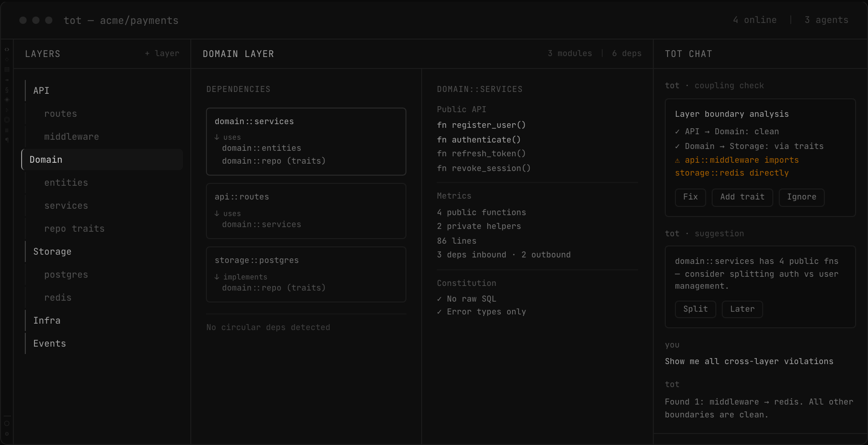868x445 pixels.
Task: Open repo traits module
Action: pyautogui.click(x=103, y=228)
